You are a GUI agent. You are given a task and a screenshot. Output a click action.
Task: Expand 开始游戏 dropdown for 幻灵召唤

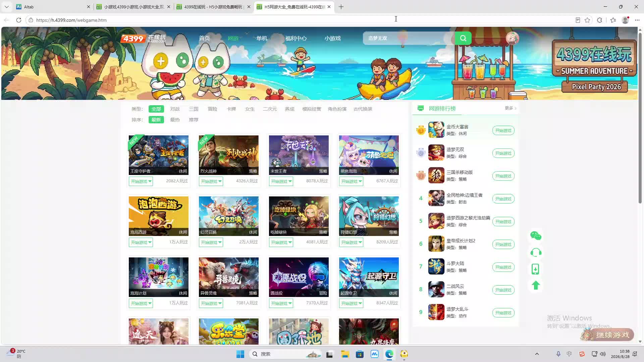point(211,242)
